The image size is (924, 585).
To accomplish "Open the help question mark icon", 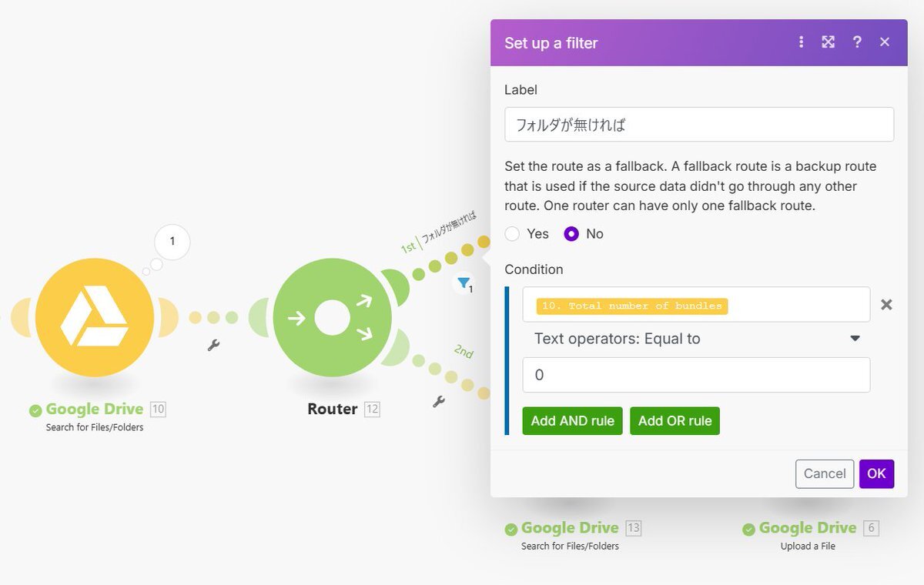I will click(856, 42).
